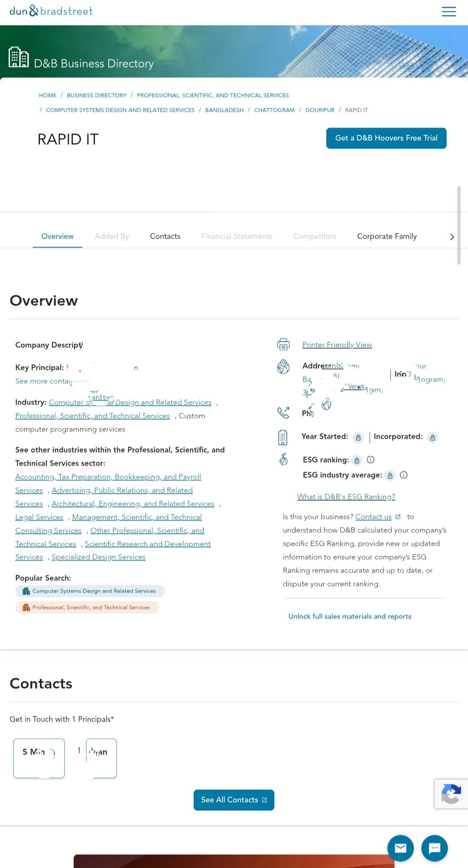Open the Printer Friendly View link
Image resolution: width=468 pixels, height=868 pixels.
pos(337,345)
